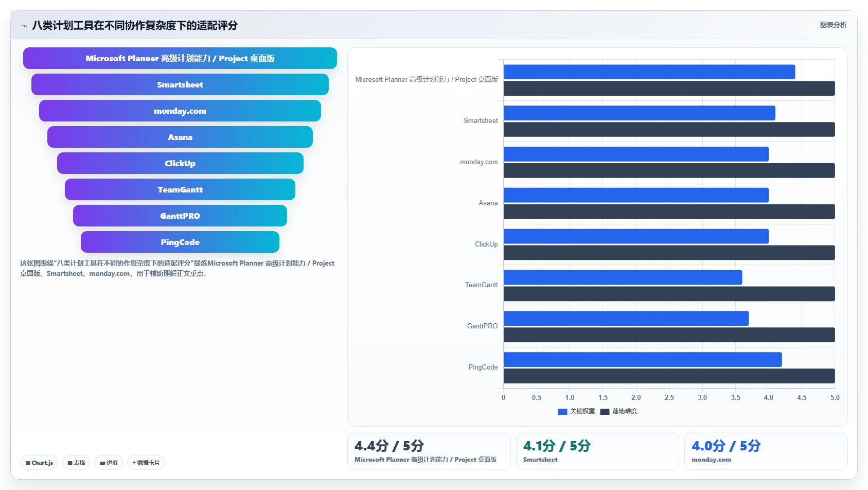Click the dark 落地难度 bar for monday.com

669,171
